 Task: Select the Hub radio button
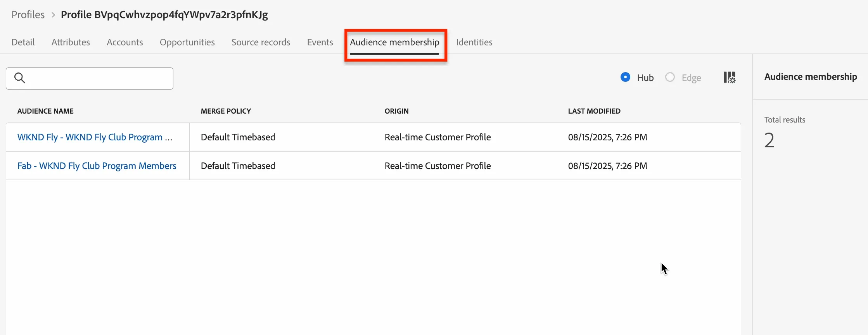click(625, 77)
